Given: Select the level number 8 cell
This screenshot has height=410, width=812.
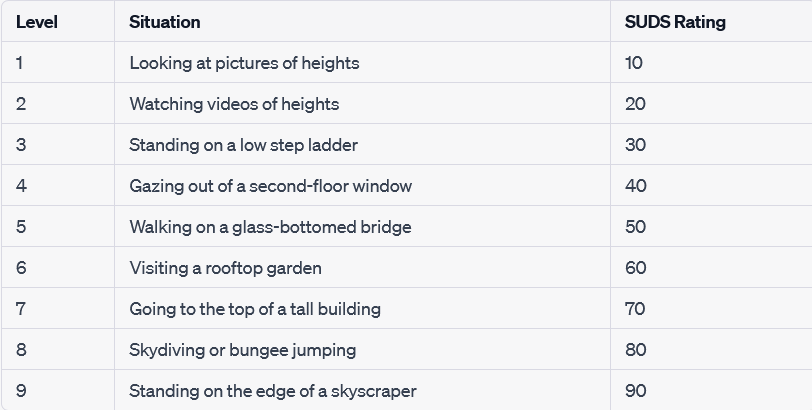Looking at the screenshot, I should tap(21, 350).
